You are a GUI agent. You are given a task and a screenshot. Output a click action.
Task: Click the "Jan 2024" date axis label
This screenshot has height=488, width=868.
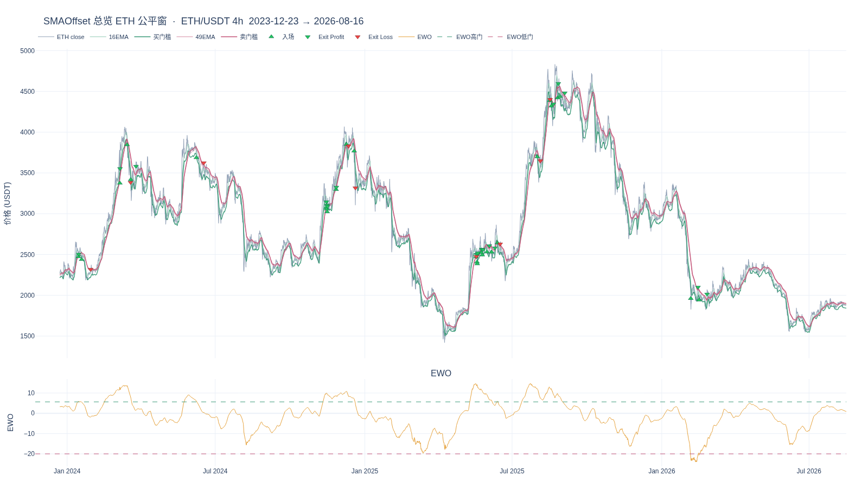click(x=67, y=471)
